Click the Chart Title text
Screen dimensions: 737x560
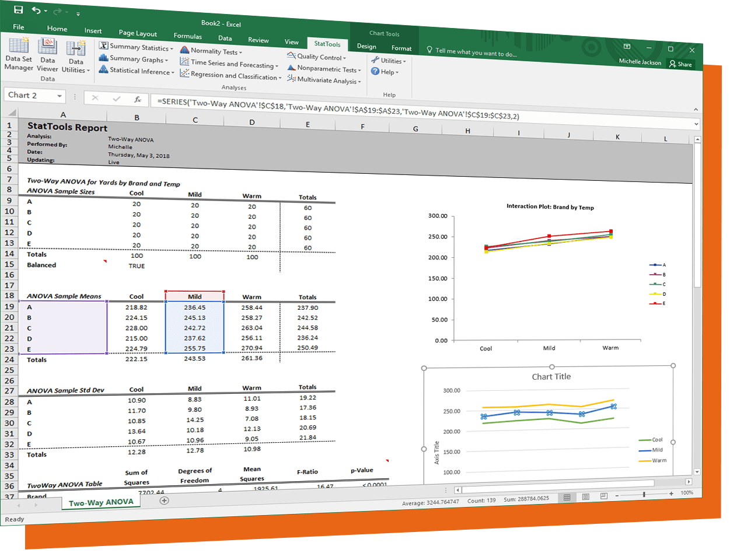(x=551, y=377)
